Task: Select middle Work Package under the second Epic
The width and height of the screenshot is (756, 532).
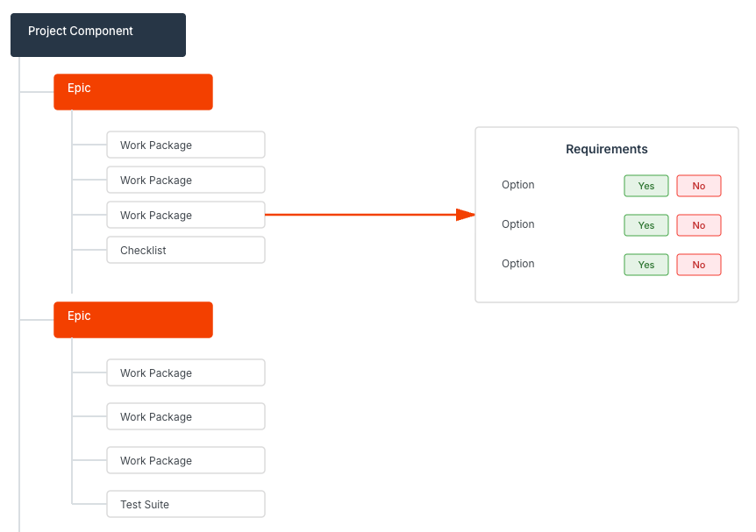Action: pyautogui.click(x=185, y=417)
